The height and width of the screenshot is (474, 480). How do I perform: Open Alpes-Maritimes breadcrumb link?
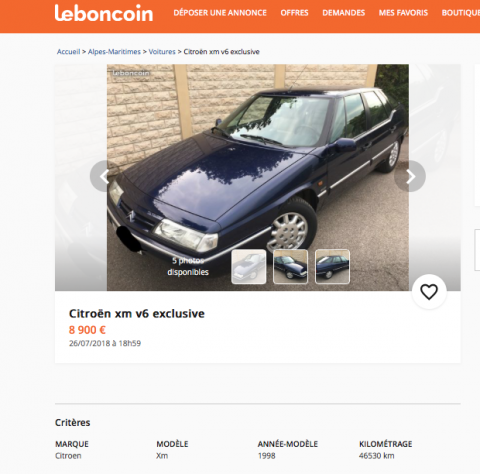114,52
